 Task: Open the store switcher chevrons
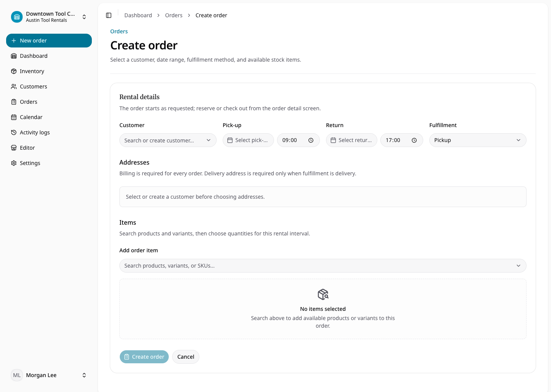pyautogui.click(x=84, y=17)
